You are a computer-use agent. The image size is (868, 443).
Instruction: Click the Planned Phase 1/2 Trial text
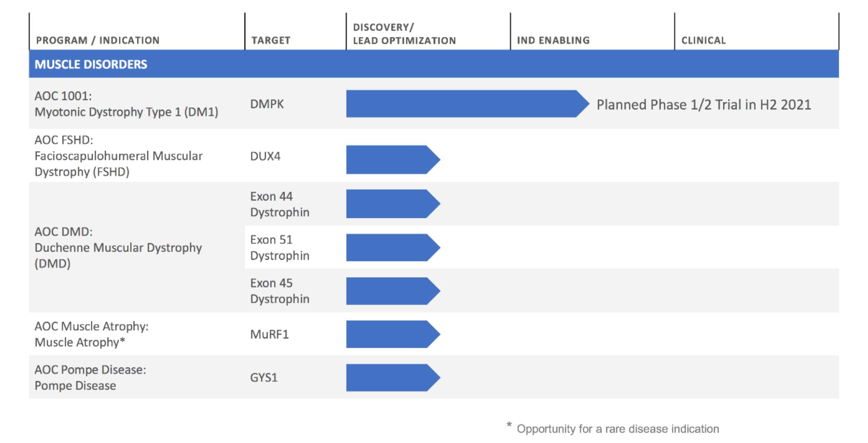coord(704,105)
